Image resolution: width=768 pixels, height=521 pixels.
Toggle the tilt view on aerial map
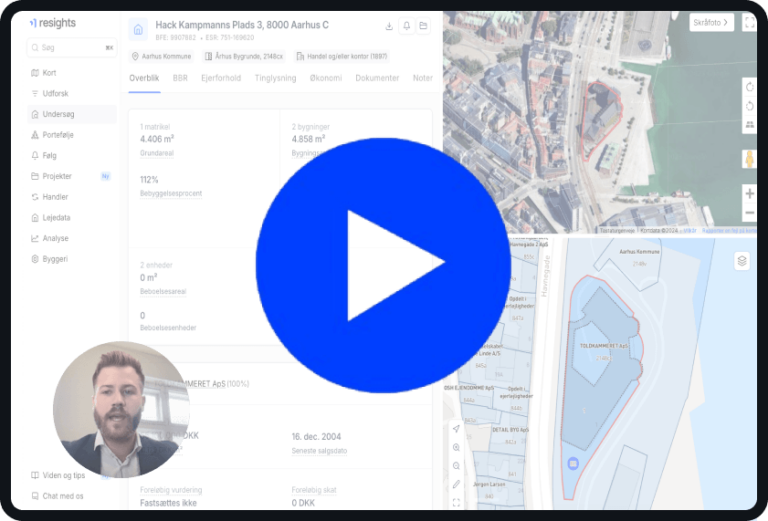pos(749,124)
